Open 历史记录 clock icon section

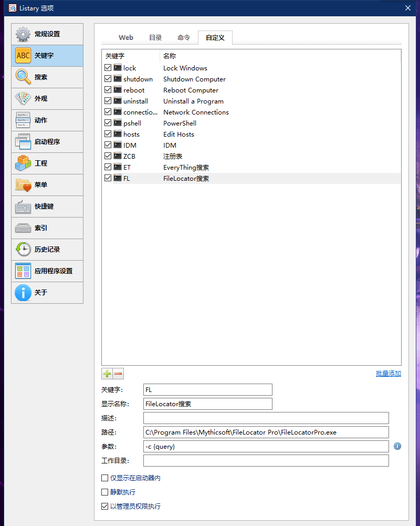coord(23,250)
